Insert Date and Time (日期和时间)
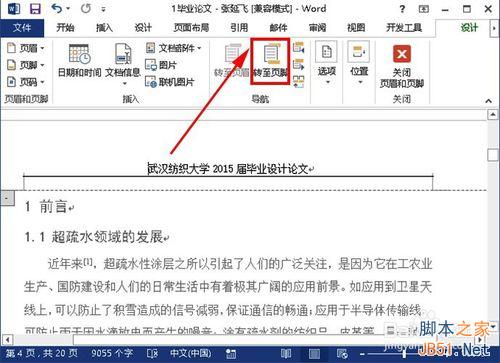This screenshot has width=500, height=363. [79, 61]
